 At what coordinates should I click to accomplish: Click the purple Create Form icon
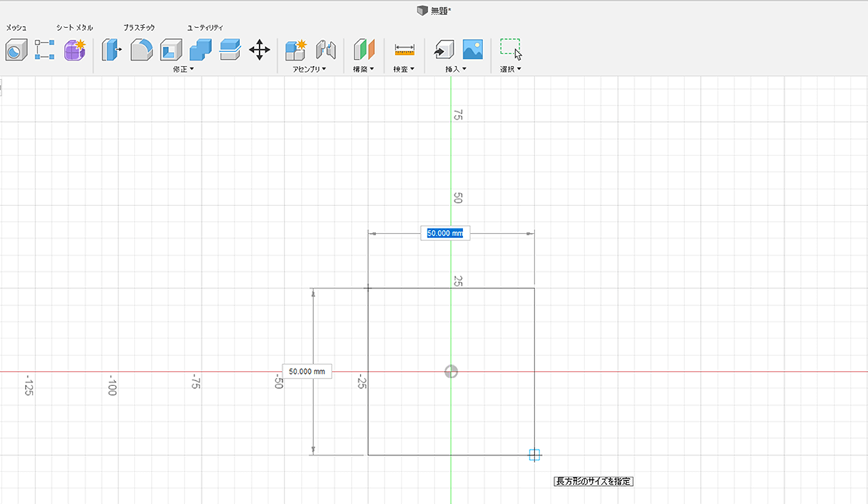pos(75,50)
